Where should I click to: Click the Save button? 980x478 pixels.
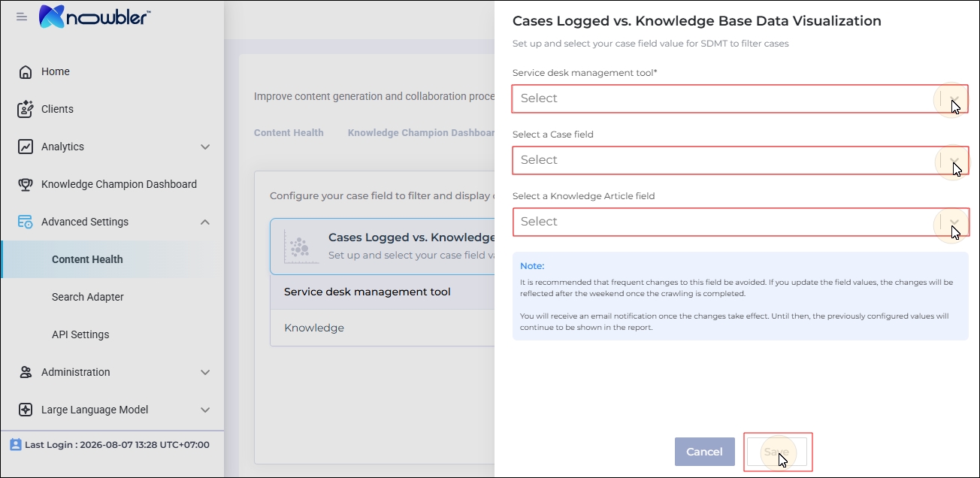coord(776,452)
